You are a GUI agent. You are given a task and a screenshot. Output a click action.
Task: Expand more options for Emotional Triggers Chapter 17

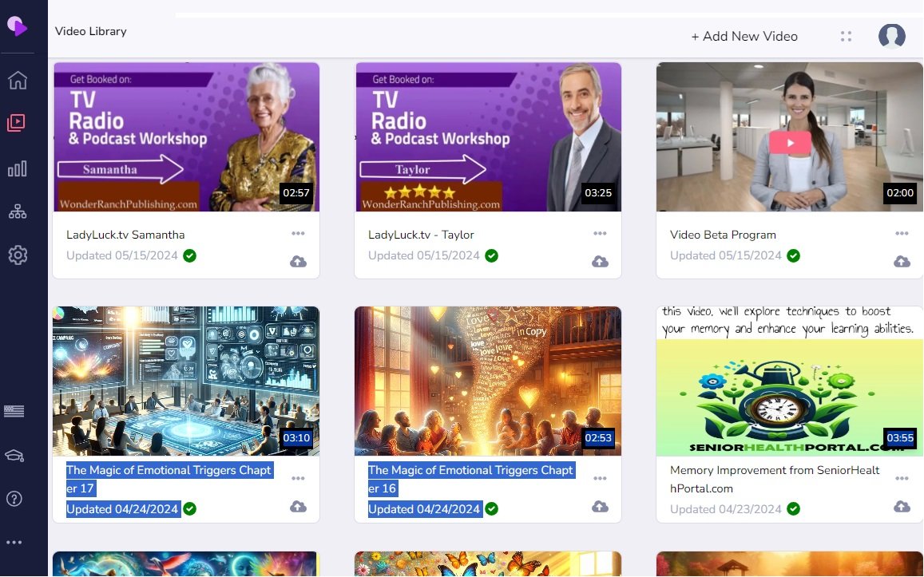click(x=298, y=479)
